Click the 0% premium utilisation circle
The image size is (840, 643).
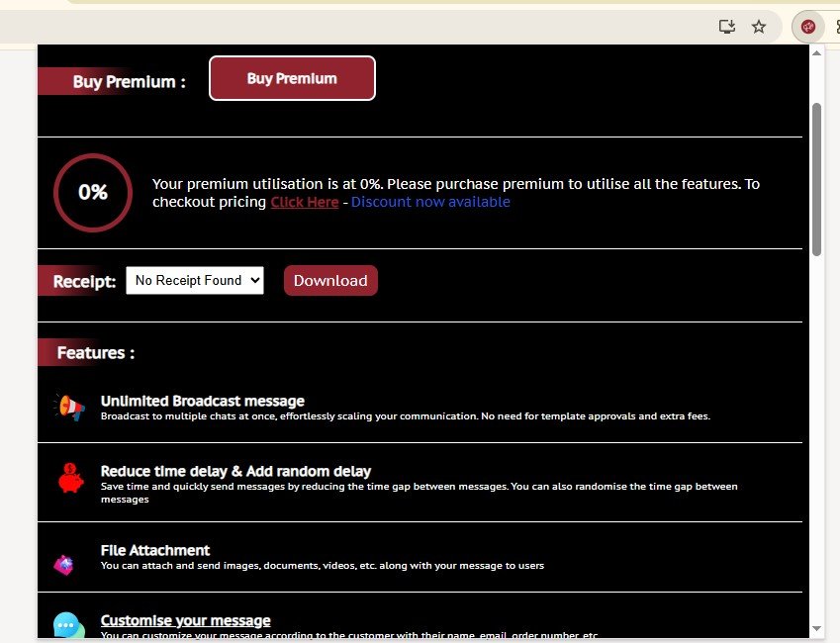[93, 193]
